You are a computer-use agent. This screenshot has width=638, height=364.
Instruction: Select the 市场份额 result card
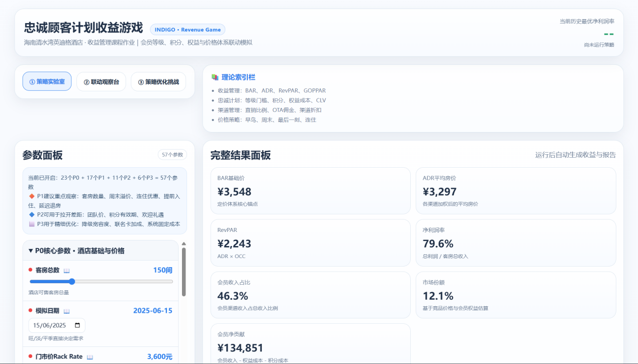pyautogui.click(x=516, y=295)
